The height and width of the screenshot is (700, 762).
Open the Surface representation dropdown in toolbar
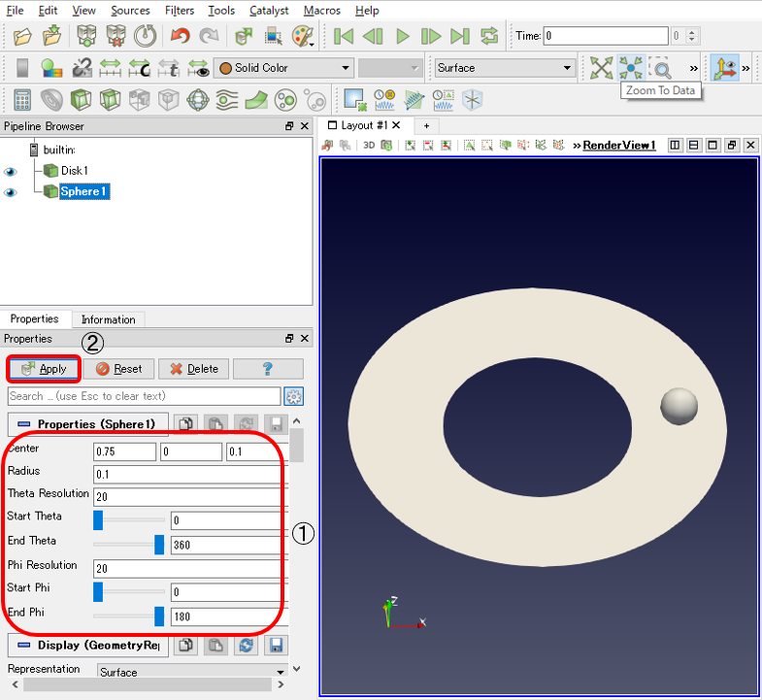pyautogui.click(x=504, y=68)
